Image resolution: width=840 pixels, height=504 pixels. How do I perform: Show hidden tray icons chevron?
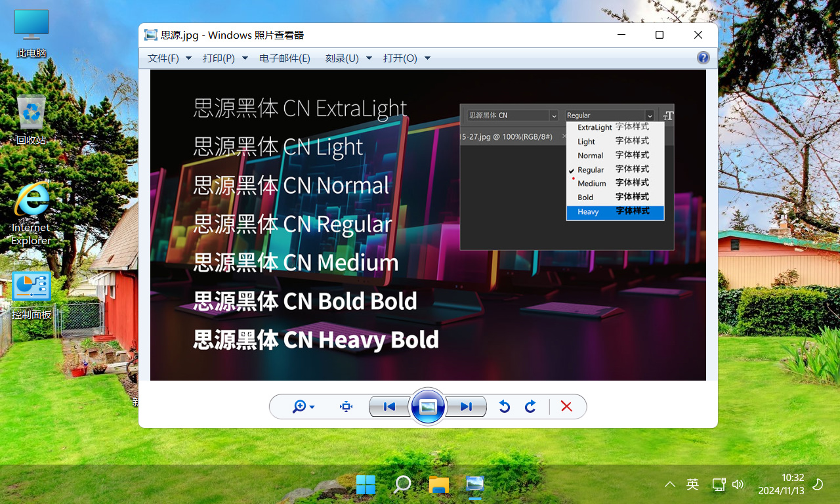coord(670,484)
